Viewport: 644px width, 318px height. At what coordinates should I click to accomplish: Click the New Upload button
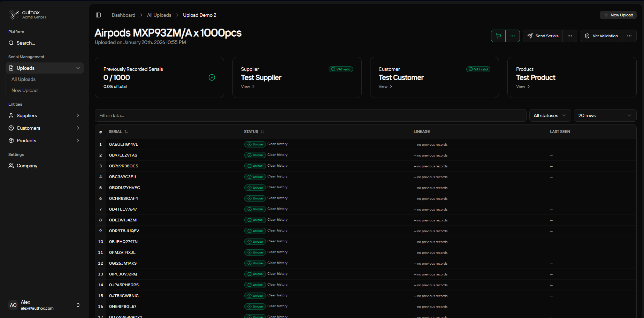618,15
